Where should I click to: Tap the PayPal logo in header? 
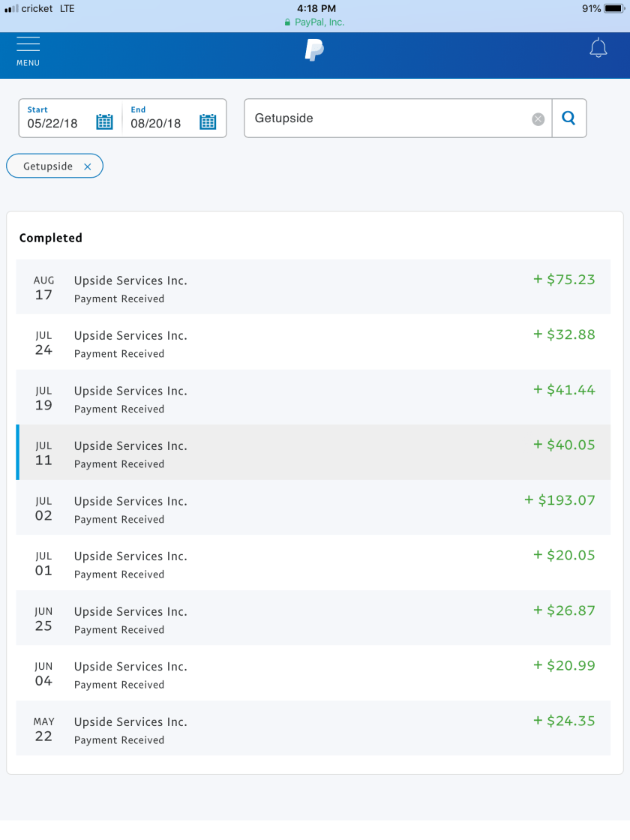click(314, 50)
